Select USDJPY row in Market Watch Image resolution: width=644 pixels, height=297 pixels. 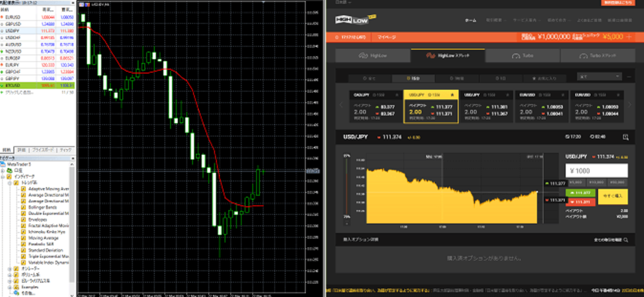click(x=38, y=30)
